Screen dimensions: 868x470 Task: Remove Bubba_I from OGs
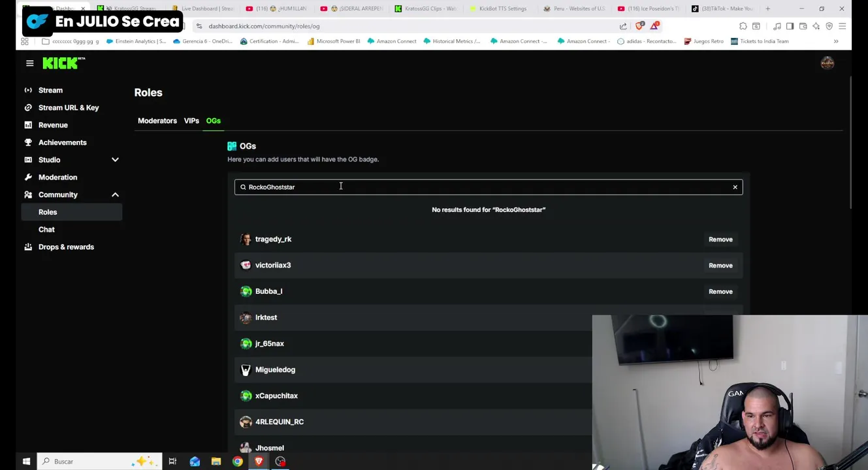[720, 292]
